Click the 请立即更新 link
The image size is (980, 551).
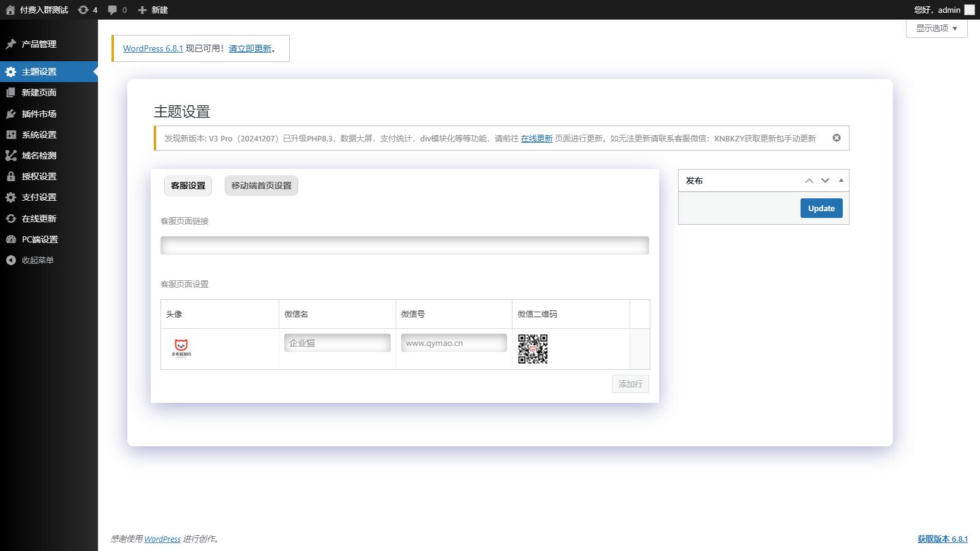click(250, 48)
